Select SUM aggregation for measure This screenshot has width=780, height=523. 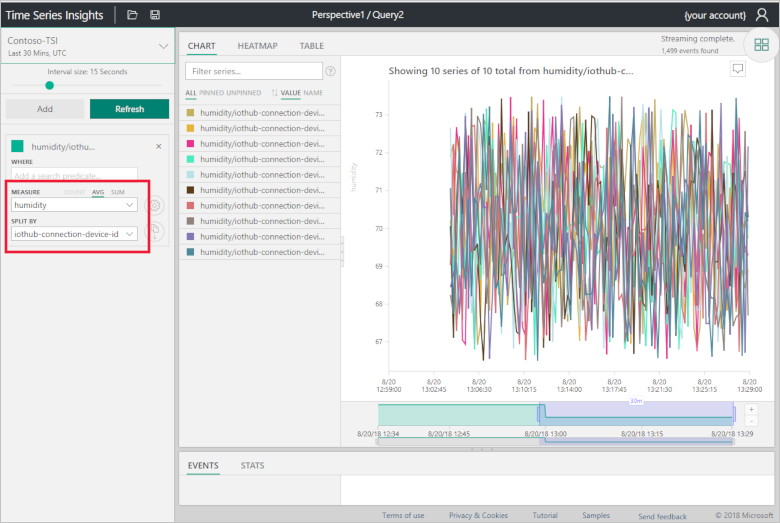coord(118,192)
